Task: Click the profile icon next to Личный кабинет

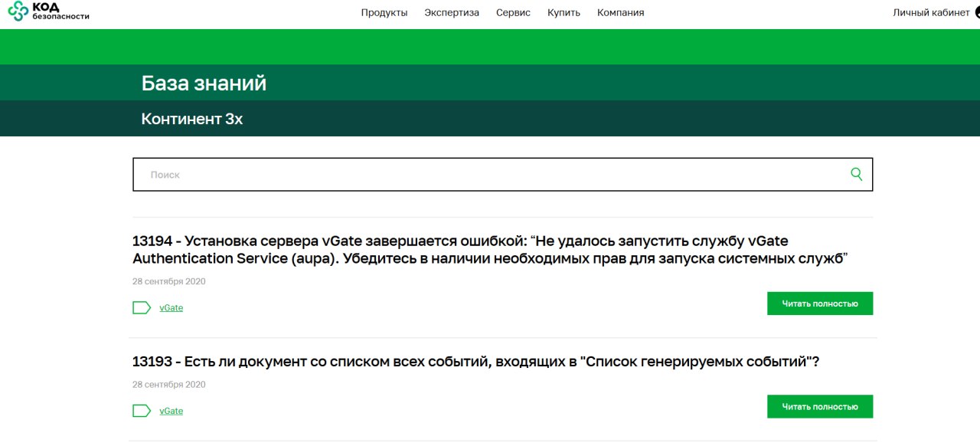Action: (977, 12)
